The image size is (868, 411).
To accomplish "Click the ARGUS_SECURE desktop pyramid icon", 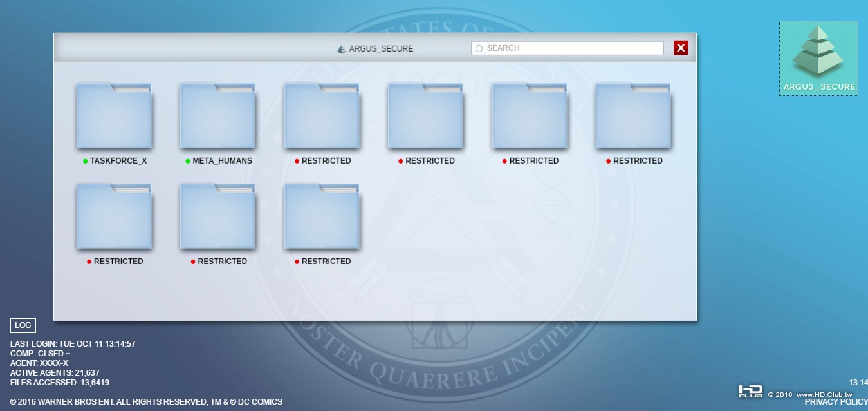I will point(818,58).
